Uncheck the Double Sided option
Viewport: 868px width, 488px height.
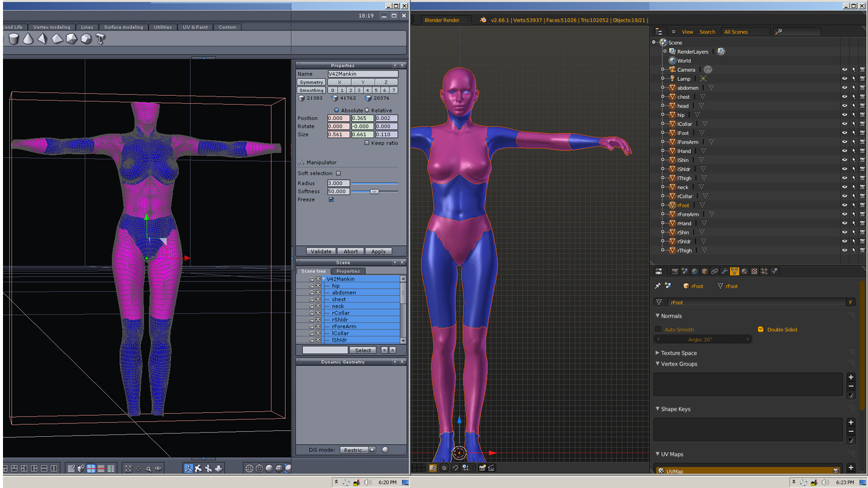[x=761, y=330]
